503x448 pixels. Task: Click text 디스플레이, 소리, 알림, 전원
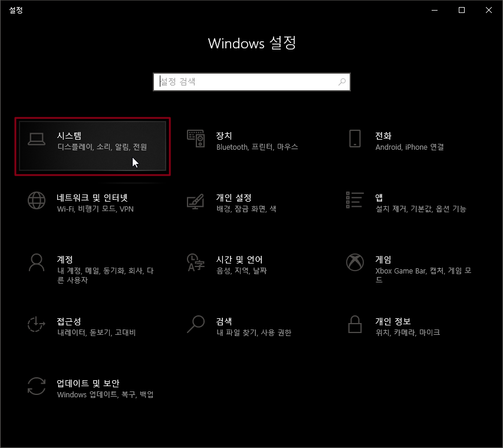click(x=102, y=147)
